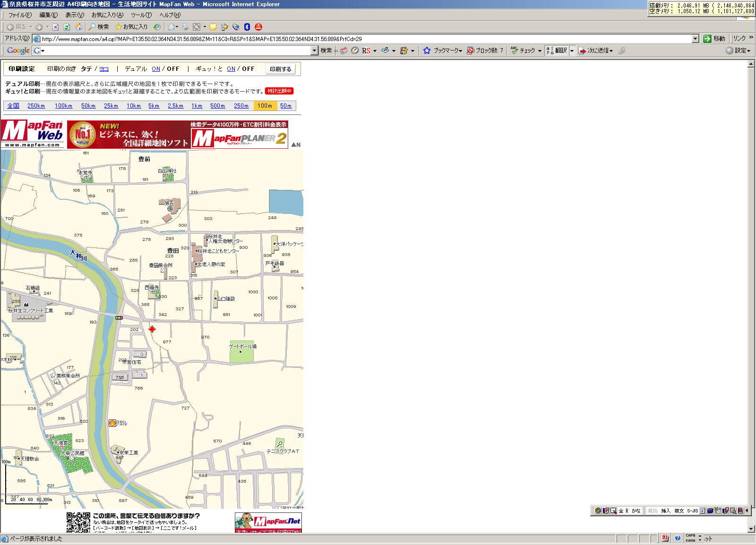The width and height of the screenshot is (756, 545).
Task: Open the ファイル(F) menu
Action: pos(20,15)
